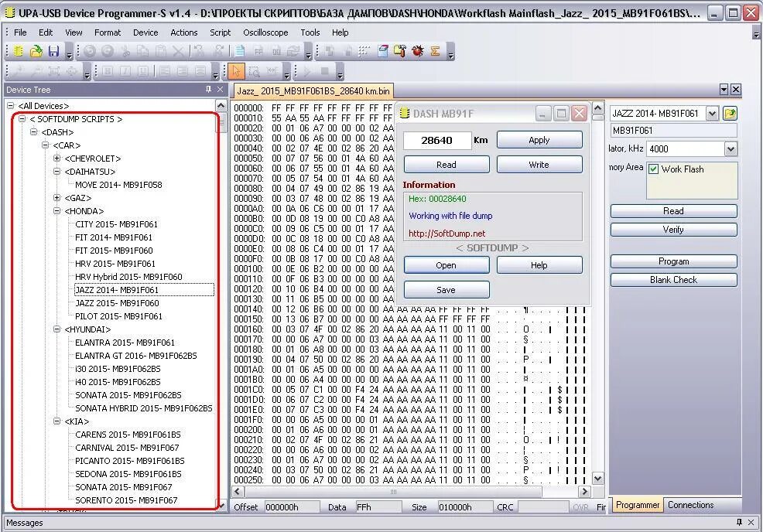This screenshot has width=763, height=532.
Task: Select the Jazz_2015_MB91F061BS_28640 km.bin tab
Action: pyautogui.click(x=313, y=91)
